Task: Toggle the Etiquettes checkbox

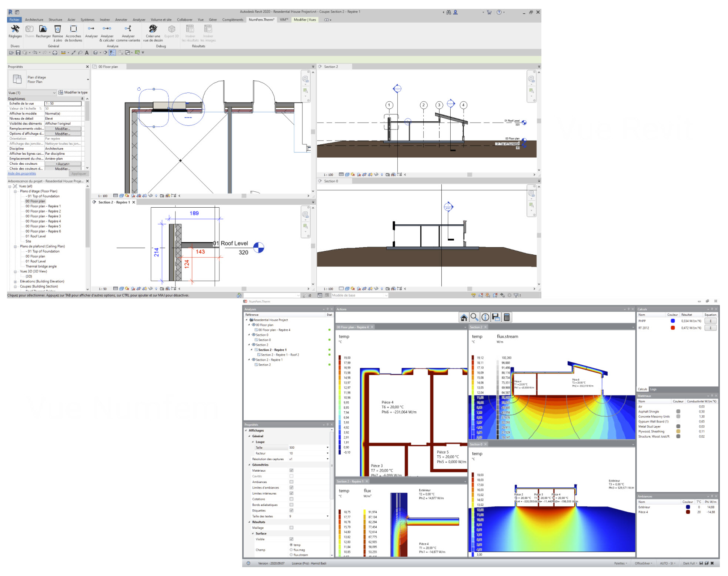Action: tap(291, 510)
